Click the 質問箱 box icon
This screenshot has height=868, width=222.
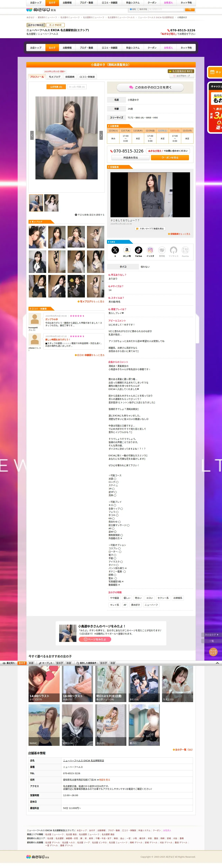tap(162, 250)
